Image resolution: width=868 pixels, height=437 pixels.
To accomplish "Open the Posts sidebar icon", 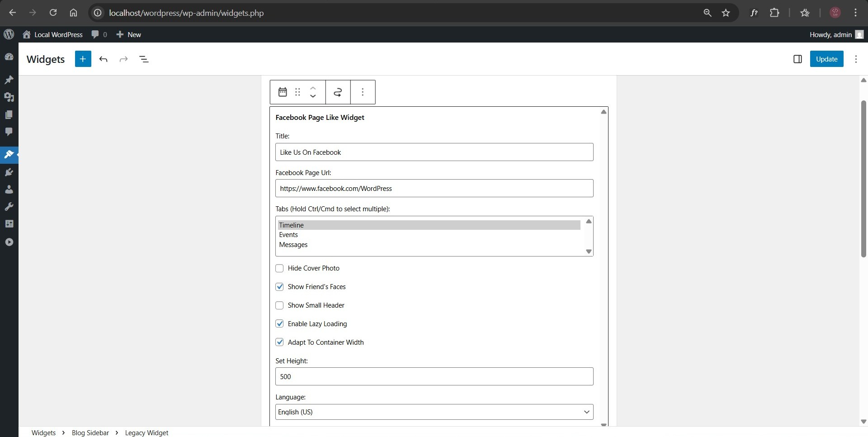I will tap(9, 80).
